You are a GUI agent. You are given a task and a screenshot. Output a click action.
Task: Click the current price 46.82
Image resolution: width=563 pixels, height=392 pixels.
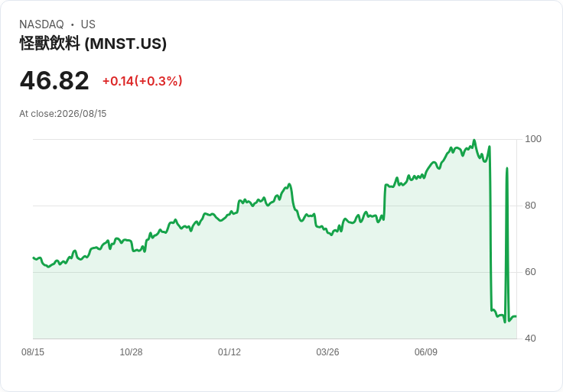54,81
